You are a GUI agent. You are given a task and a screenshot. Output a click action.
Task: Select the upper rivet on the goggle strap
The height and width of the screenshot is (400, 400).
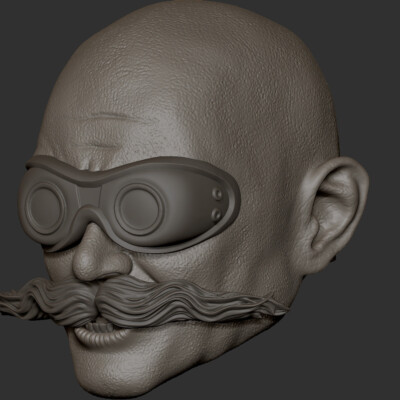[218, 194]
